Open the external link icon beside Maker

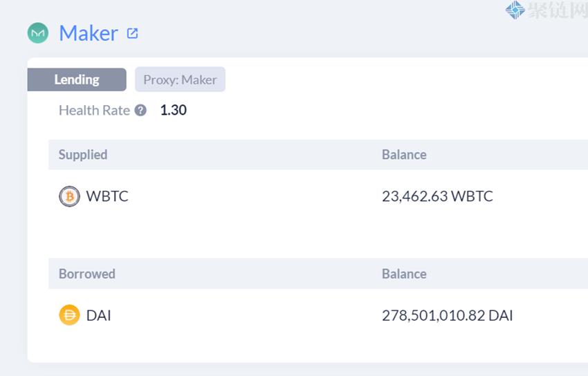pyautogui.click(x=133, y=32)
